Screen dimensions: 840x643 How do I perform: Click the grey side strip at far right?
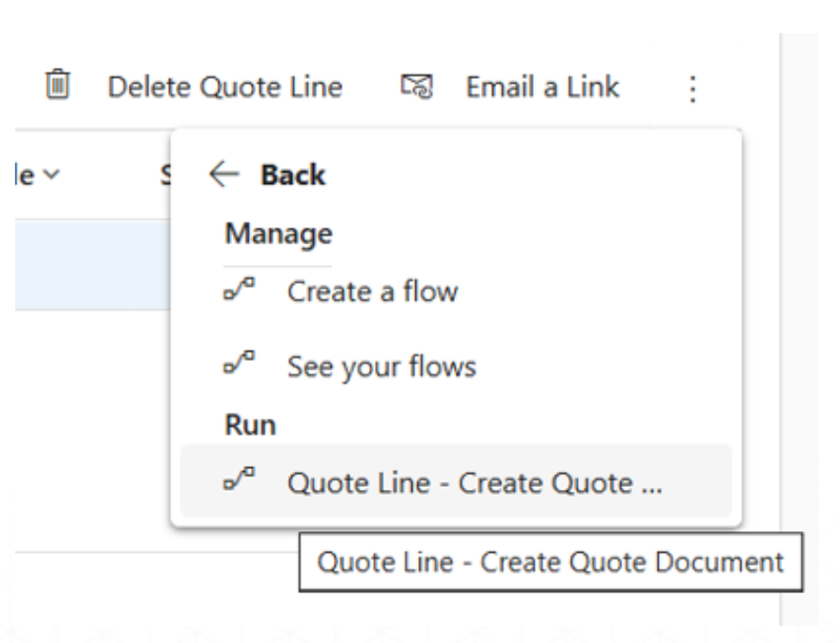811,329
